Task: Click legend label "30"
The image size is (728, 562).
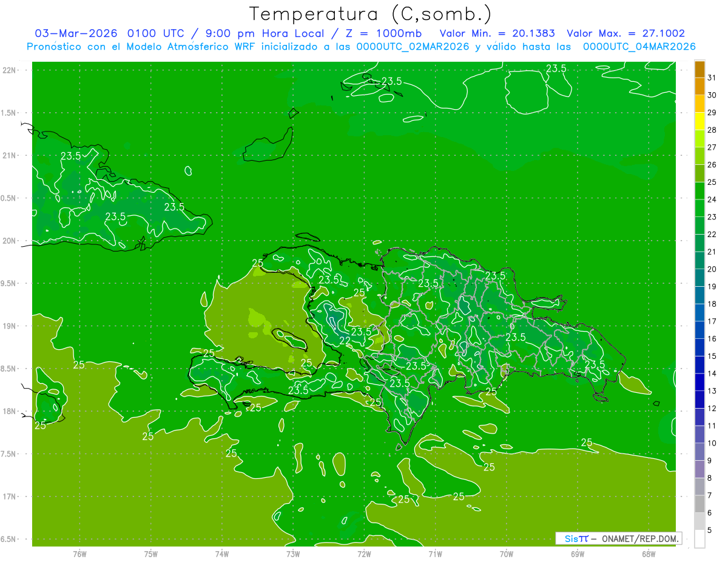Action: pos(712,95)
